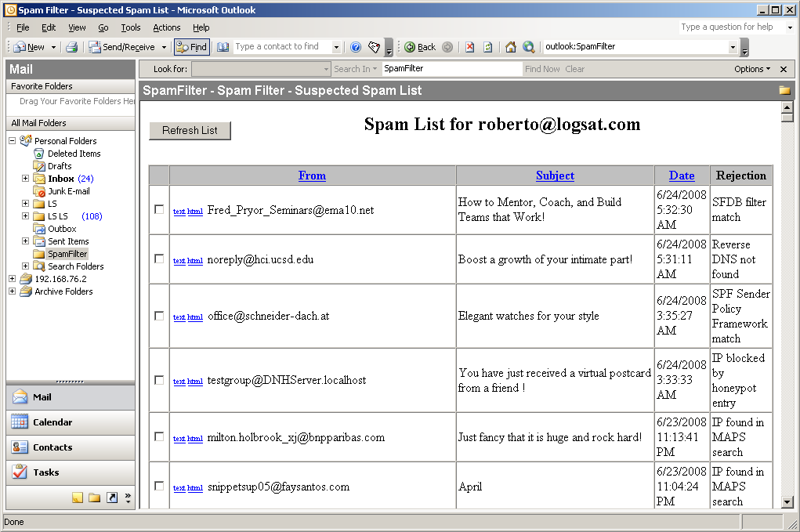The image size is (800, 532).
Task: Switch to the Contacts pane
Action: pyautogui.click(x=71, y=447)
